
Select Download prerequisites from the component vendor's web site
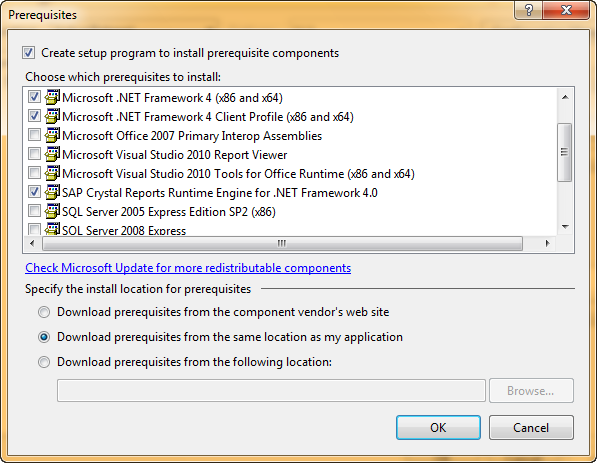click(x=44, y=312)
